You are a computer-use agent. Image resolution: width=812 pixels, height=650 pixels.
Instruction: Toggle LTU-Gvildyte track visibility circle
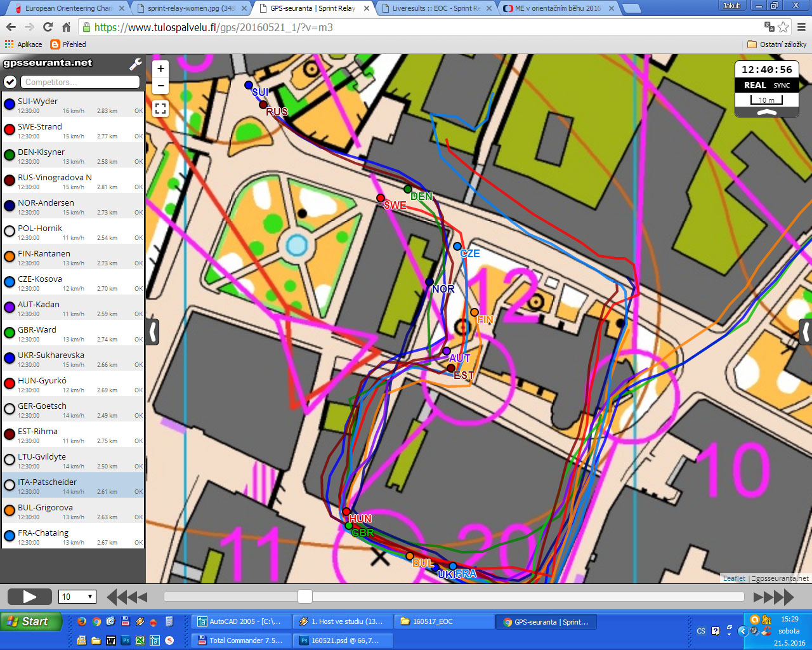tap(10, 460)
